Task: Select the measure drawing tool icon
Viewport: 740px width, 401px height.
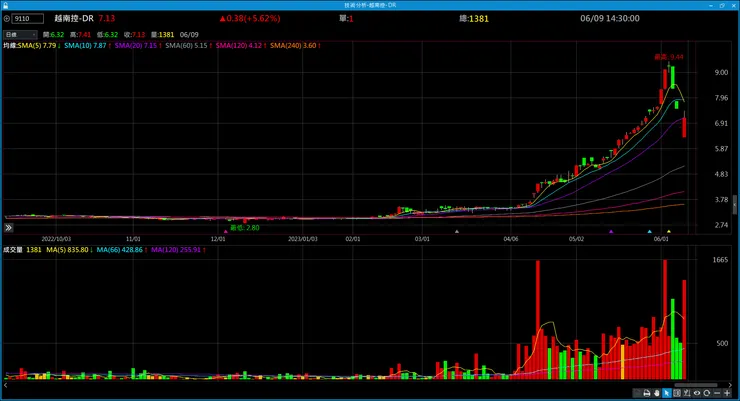Action: 687,393
